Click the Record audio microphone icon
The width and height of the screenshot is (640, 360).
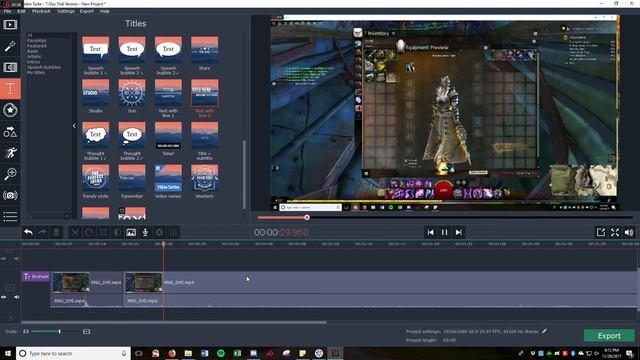(x=145, y=232)
